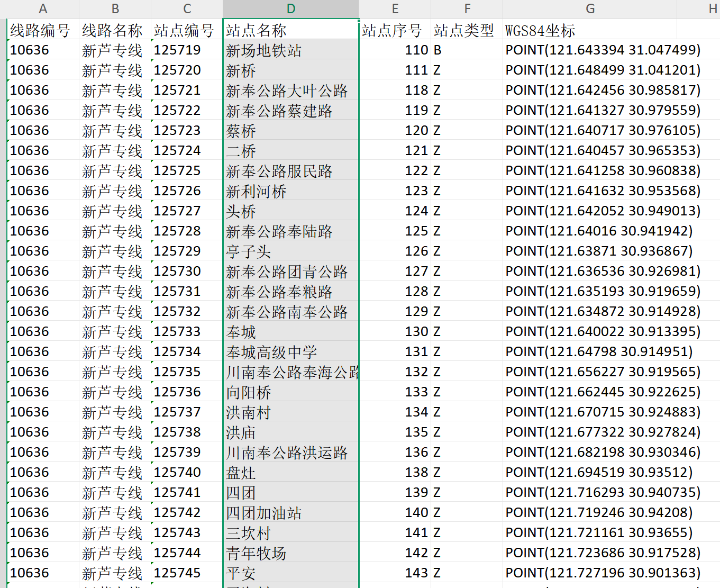This screenshot has height=588, width=720.
Task: Select cell 新奉公路大叶公路
Action: (x=291, y=90)
